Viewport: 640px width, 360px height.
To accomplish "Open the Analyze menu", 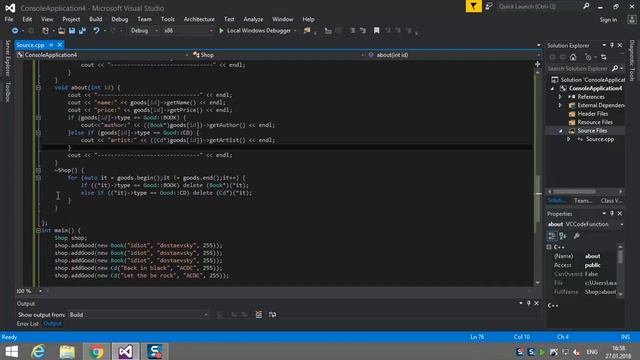I will [253, 19].
